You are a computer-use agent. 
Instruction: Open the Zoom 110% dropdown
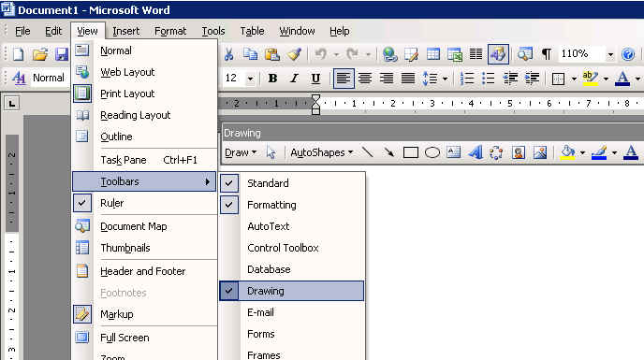coord(610,54)
